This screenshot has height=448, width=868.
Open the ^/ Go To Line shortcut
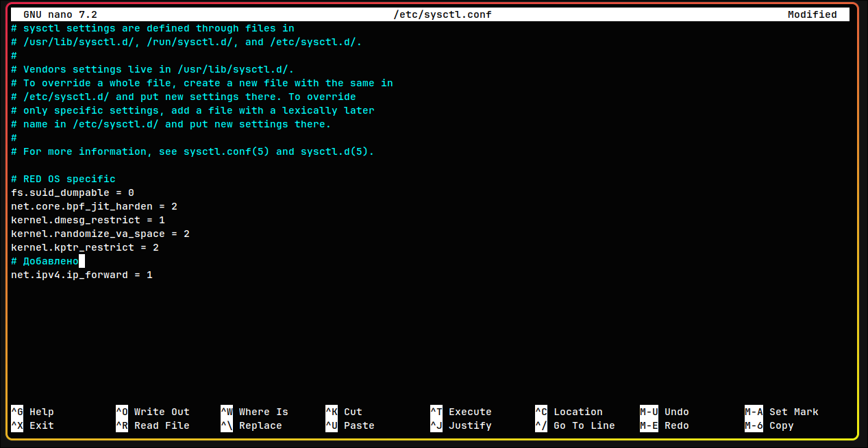[x=575, y=425]
